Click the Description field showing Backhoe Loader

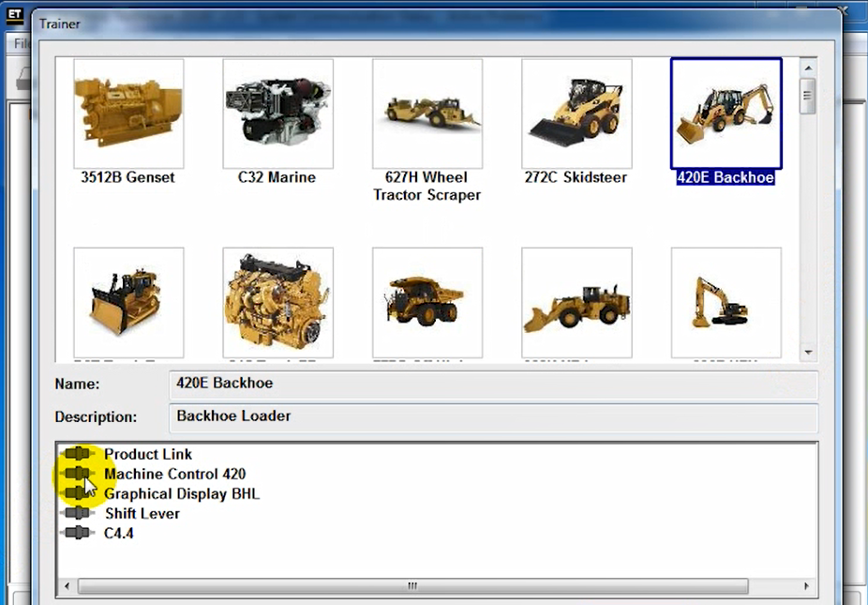click(x=495, y=416)
